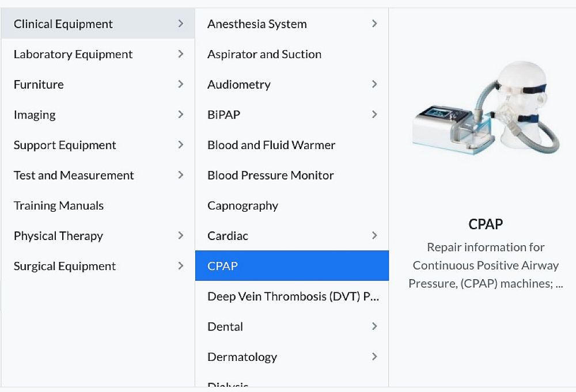Open Deep Vein Thrombosis (DVT) item

[293, 296]
